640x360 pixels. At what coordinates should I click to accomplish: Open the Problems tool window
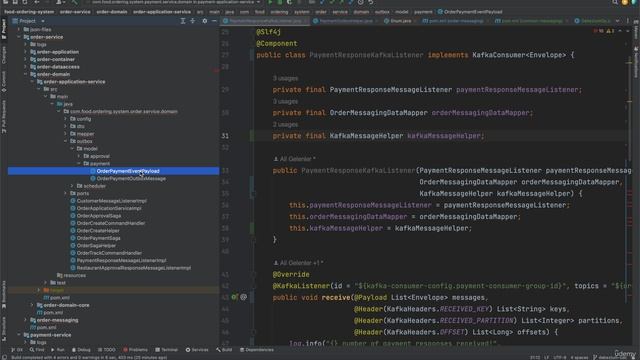(135, 350)
